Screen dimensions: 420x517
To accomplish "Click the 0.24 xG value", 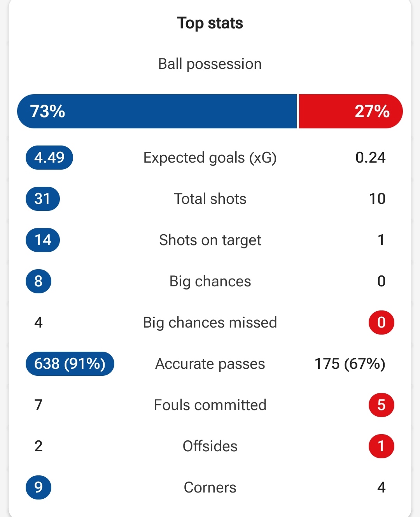I will pos(371,158).
